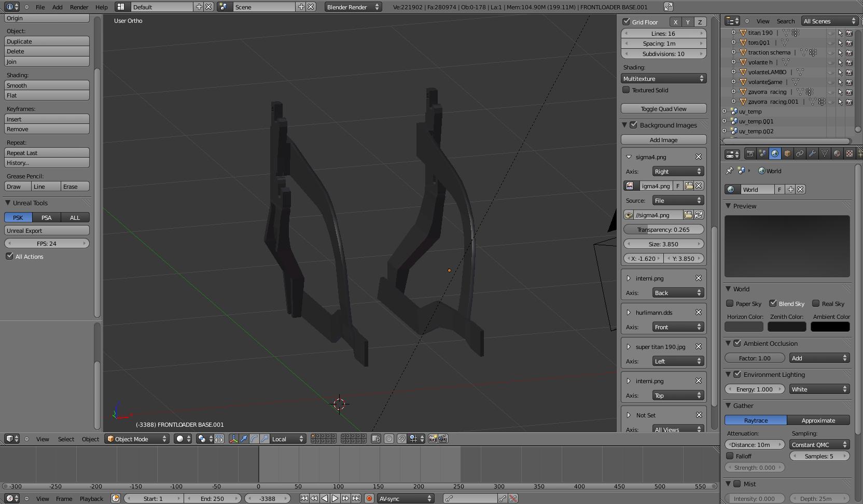Open the Object Constraints tab (chain icon)

click(800, 153)
